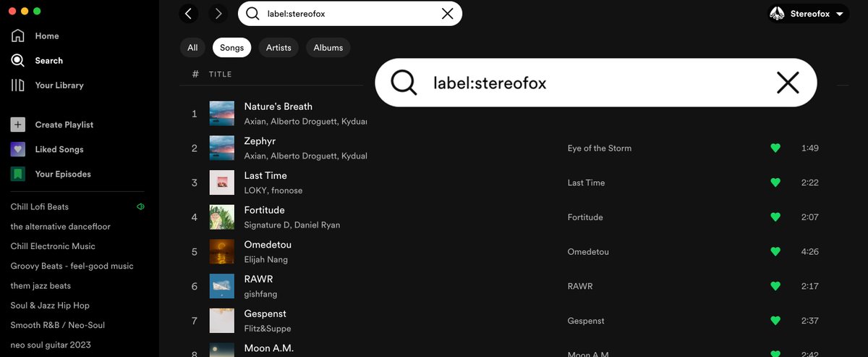Open the gishfang artist link
This screenshot has width=868, height=357.
tap(261, 294)
